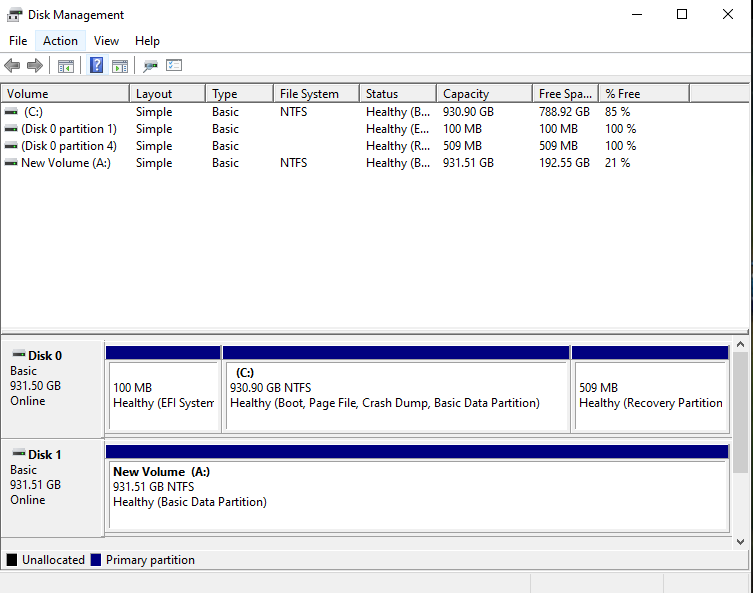
Task: Sort by the File System column header
Action: pos(316,94)
